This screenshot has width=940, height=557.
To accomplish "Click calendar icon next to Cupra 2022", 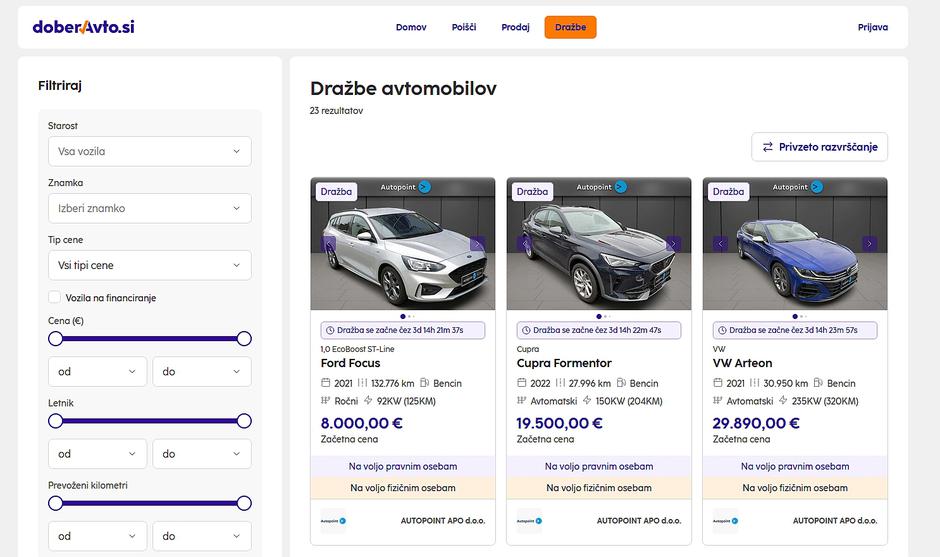I will [x=522, y=383].
